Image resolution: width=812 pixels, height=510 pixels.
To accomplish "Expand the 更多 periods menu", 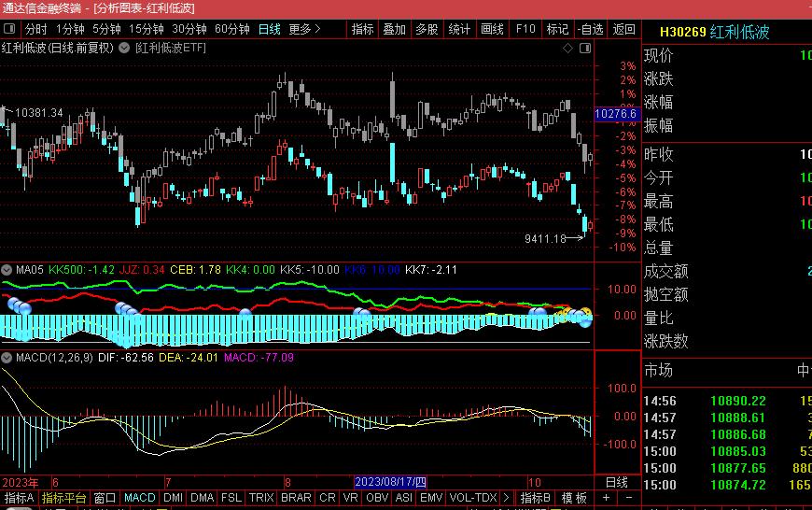I will pyautogui.click(x=304, y=29).
